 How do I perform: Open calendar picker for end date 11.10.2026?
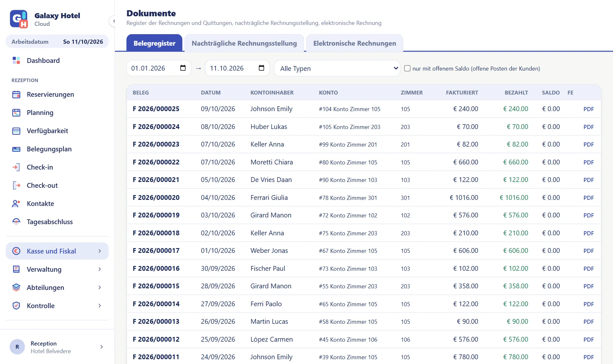tap(261, 68)
